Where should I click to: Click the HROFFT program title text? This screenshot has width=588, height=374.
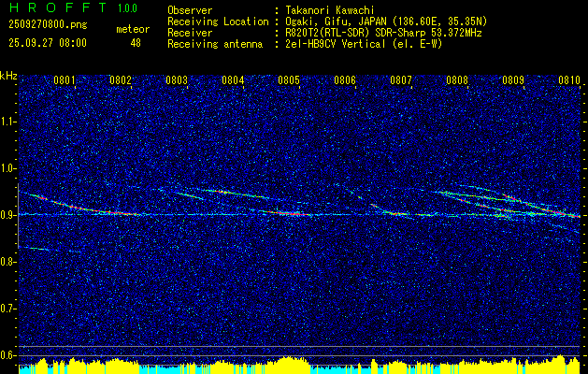click(58, 7)
